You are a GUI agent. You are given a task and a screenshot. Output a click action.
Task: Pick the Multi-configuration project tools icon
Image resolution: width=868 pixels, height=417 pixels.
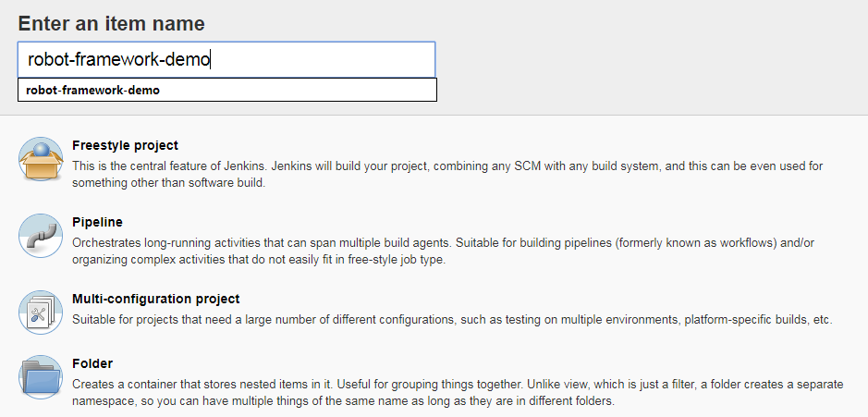(41, 313)
